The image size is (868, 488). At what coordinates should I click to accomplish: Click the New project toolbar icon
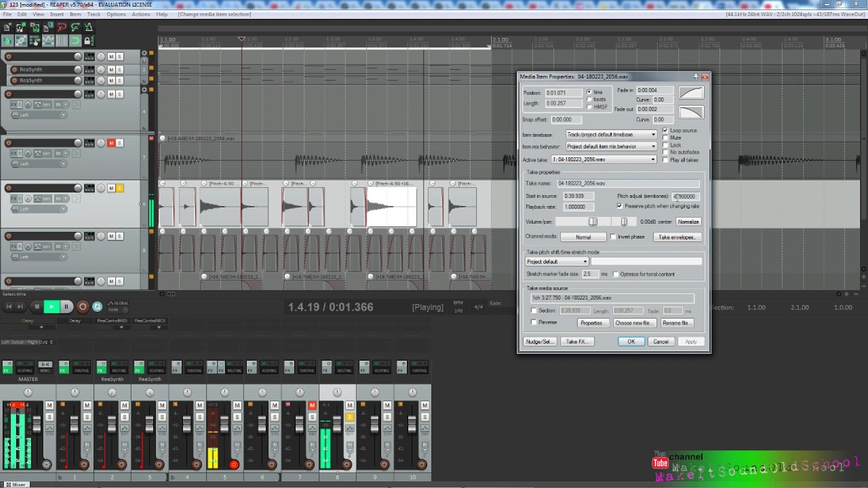tap(7, 27)
